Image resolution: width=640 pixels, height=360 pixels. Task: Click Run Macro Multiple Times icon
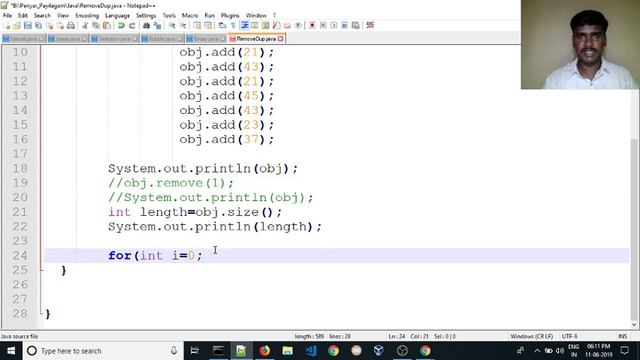point(344,25)
